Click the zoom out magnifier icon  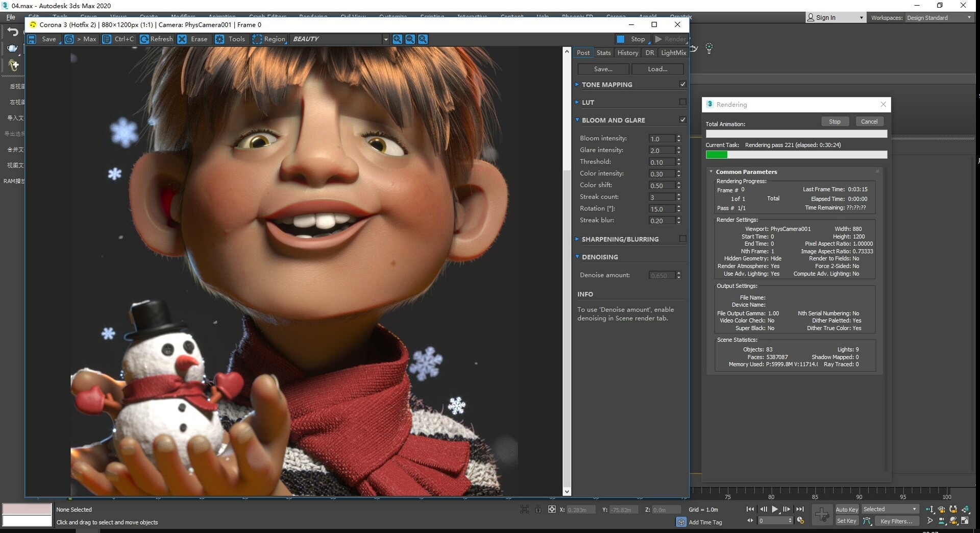pyautogui.click(x=410, y=39)
